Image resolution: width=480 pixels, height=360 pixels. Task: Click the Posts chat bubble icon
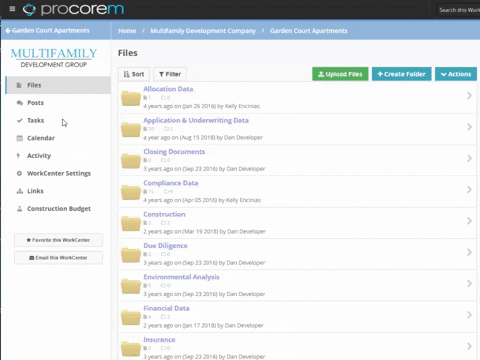tap(20, 103)
